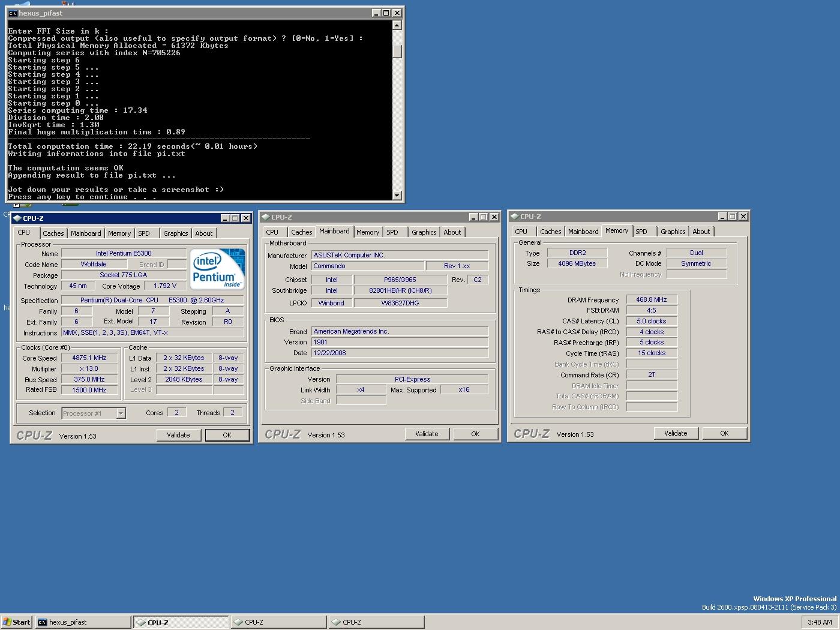840x630 pixels.
Task: Click the Command Rate 2T value
Action: 652,374
